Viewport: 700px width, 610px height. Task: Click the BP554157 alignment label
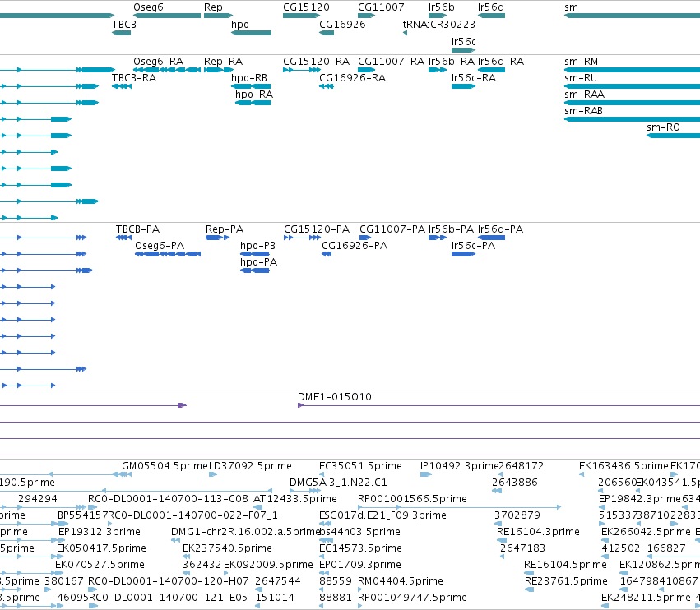coord(82,515)
